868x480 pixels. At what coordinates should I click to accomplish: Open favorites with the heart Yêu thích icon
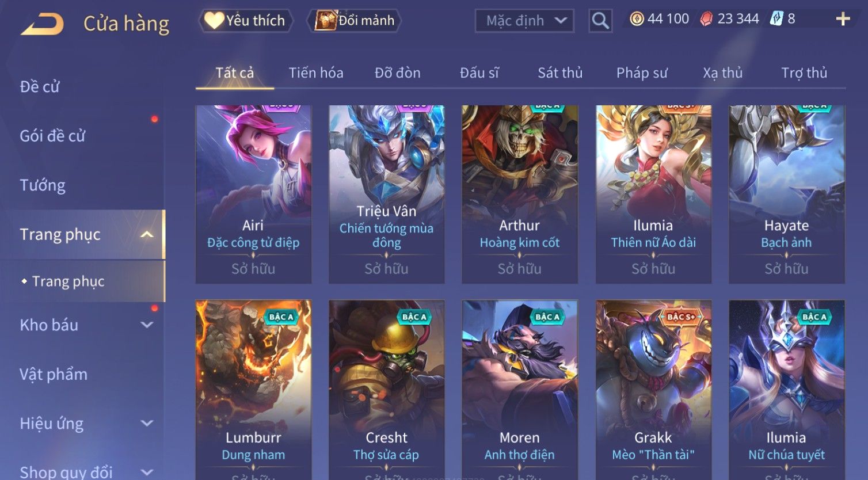(214, 21)
